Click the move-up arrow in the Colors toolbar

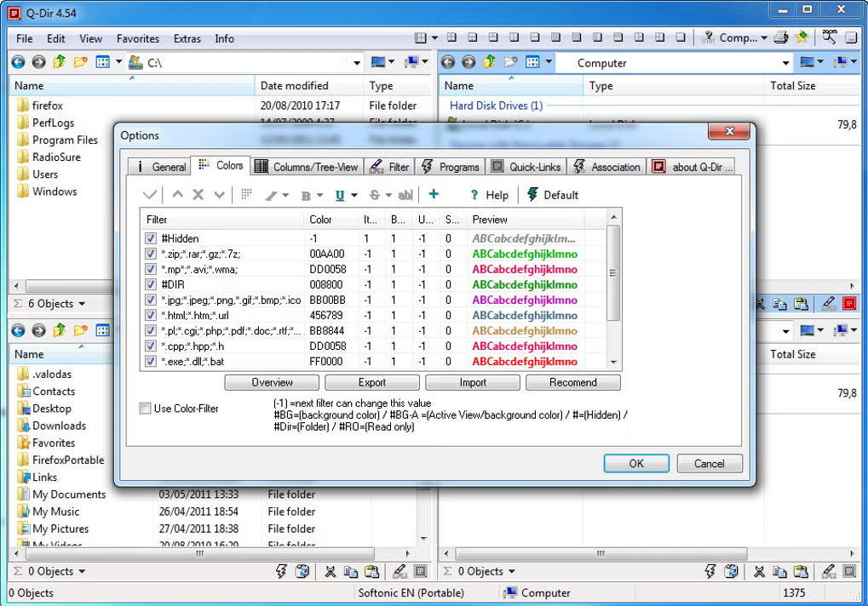tap(178, 195)
